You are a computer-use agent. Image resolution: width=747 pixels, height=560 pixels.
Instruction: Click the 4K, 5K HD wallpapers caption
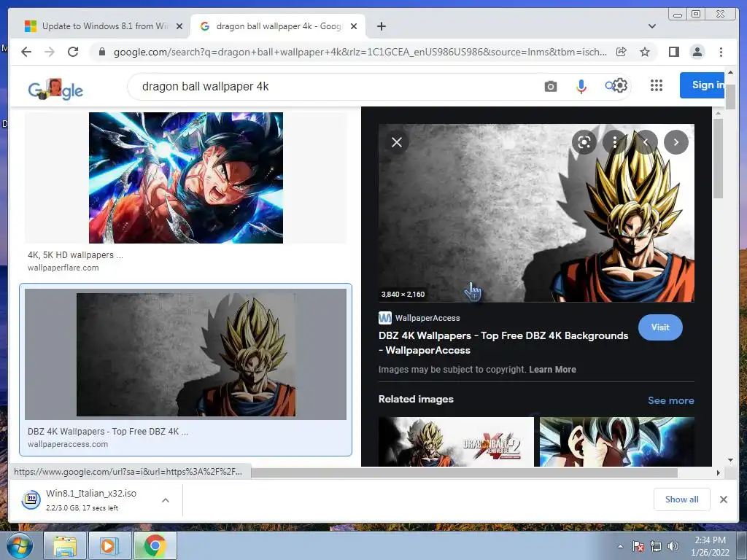coord(75,254)
